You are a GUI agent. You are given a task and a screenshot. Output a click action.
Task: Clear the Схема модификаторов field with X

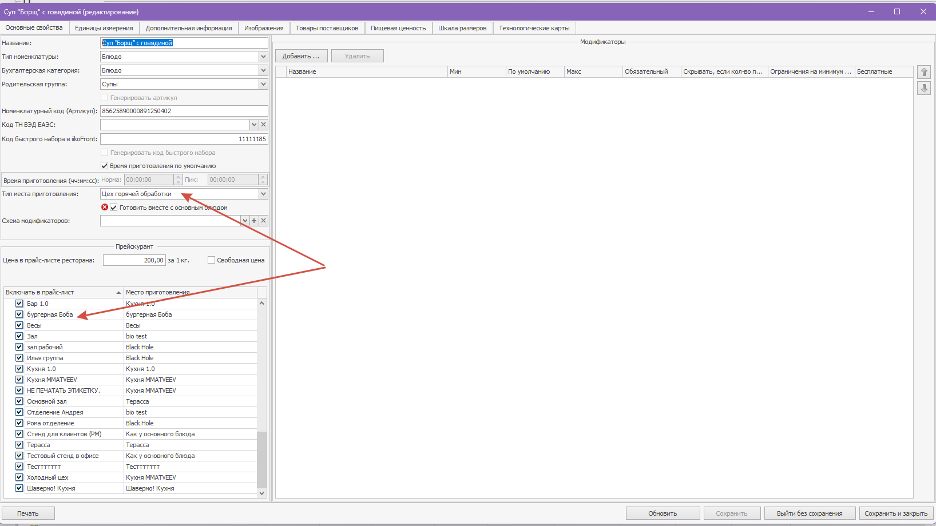[x=263, y=220]
